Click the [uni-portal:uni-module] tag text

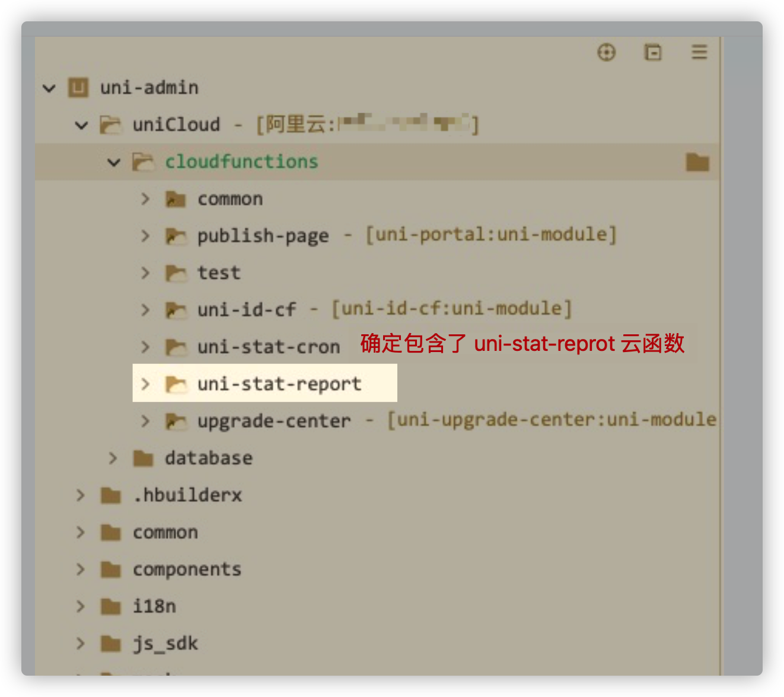(x=491, y=235)
